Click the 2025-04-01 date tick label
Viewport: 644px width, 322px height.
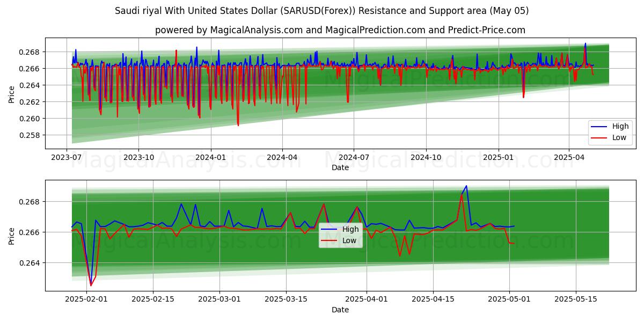[367, 299]
